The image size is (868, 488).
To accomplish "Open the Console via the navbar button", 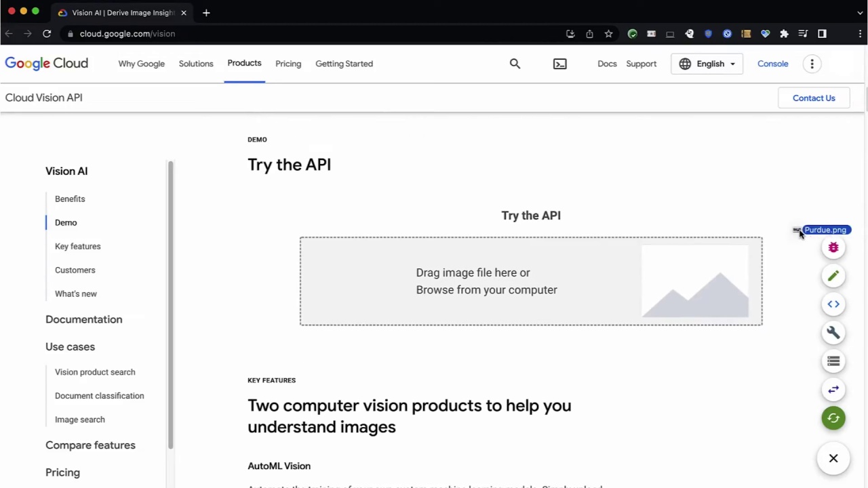I will (772, 63).
